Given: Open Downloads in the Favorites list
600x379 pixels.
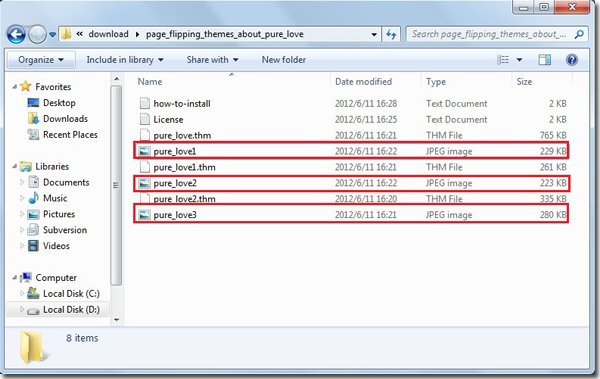Looking at the screenshot, I should click(x=65, y=119).
